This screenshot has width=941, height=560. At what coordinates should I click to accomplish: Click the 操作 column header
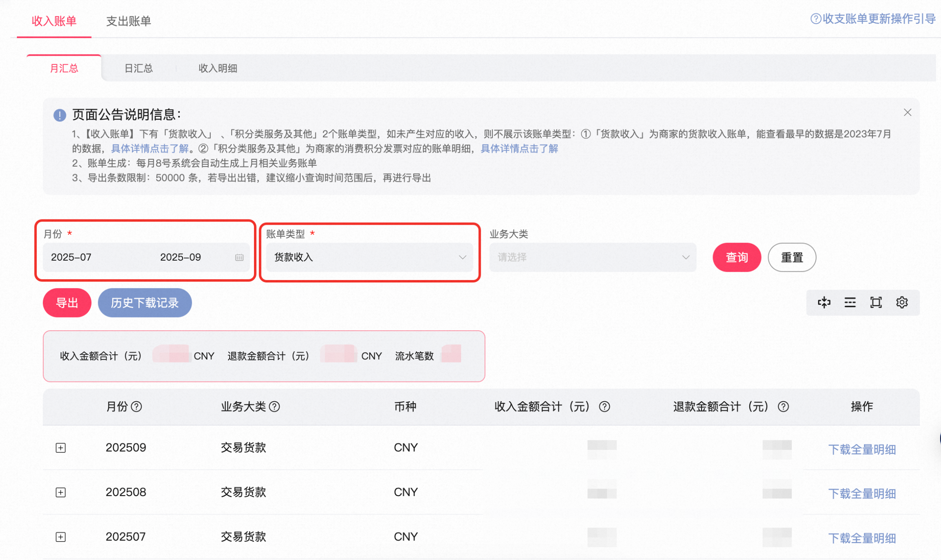point(862,407)
